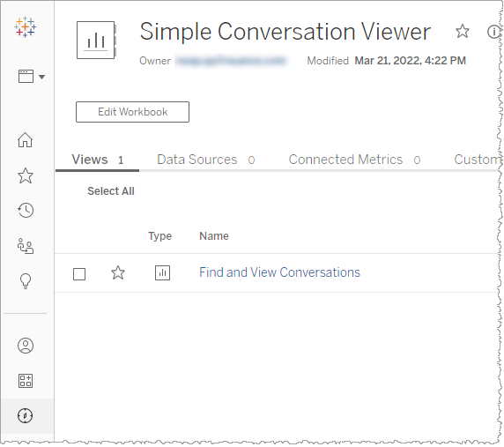Open Shared with Me sidebar icon
The image size is (504, 447).
(26, 246)
